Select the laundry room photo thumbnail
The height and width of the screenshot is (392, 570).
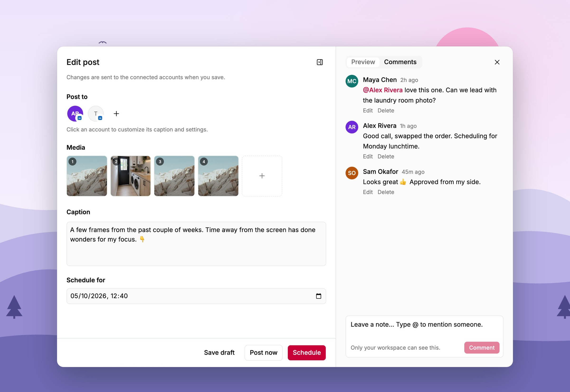point(130,176)
